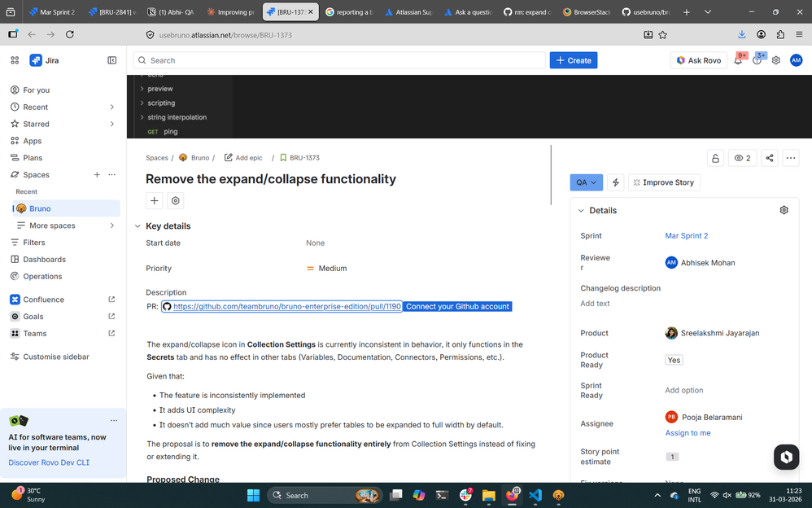Viewport: 812px width, 508px height.
Task: Switch to the BRU-2841 browser tab
Action: [x=112, y=12]
